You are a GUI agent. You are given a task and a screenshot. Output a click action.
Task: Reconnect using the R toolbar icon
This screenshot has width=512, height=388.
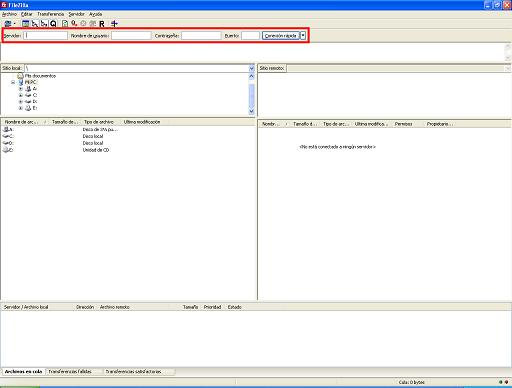pos(102,24)
